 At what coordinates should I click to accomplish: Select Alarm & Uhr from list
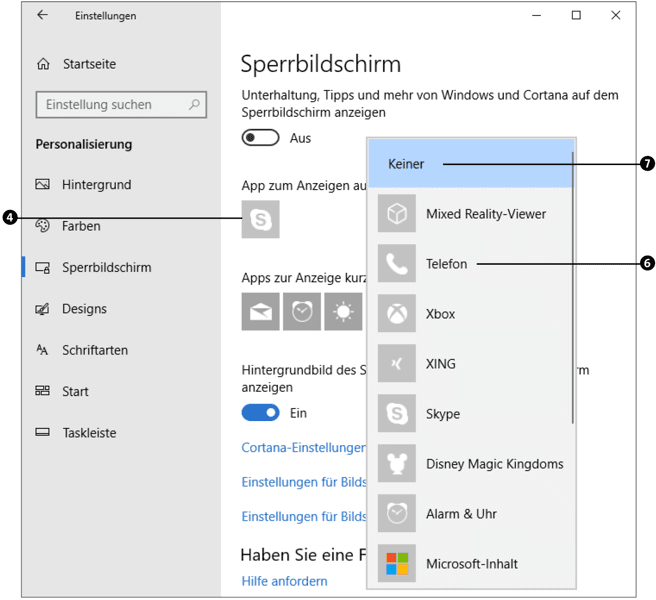(470, 513)
